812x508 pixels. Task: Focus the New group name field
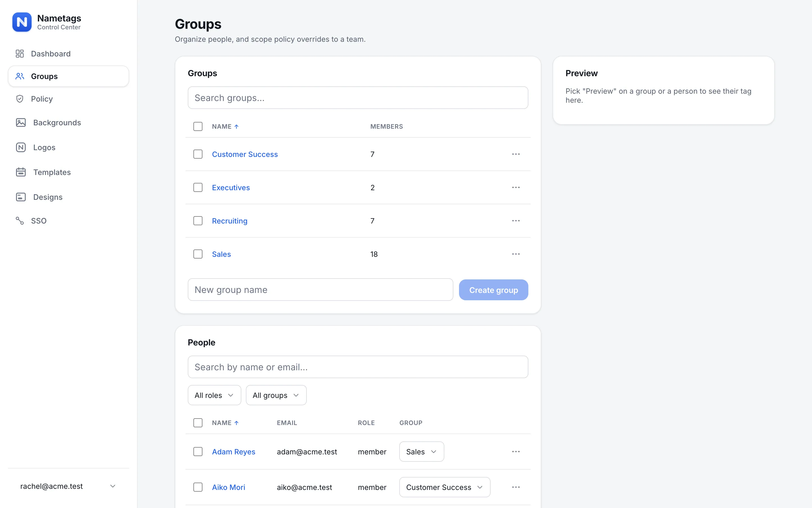coord(321,290)
